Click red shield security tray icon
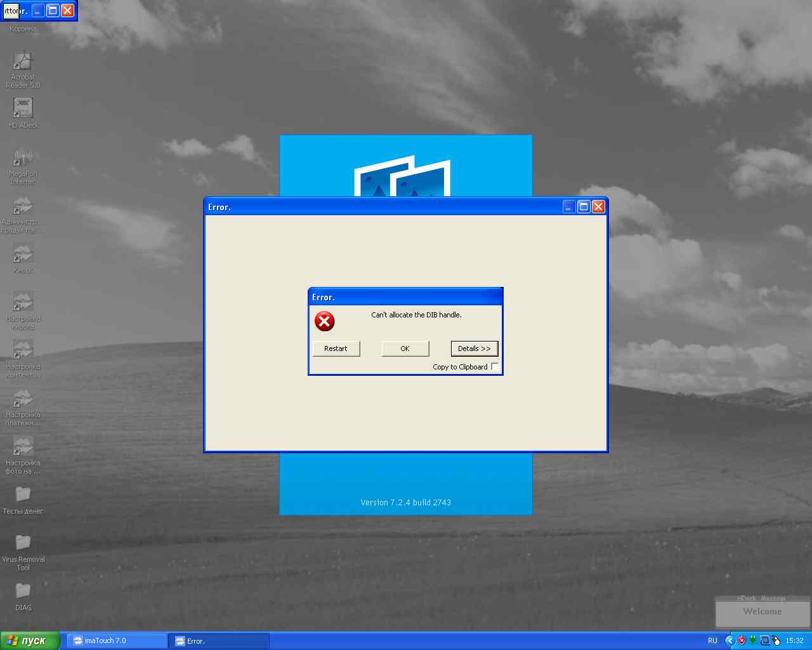 point(741,640)
